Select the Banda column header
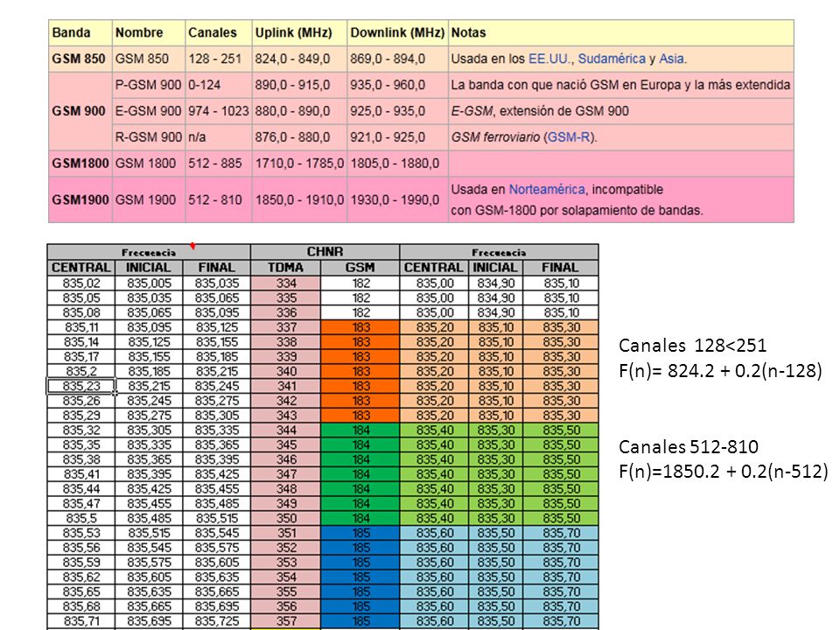The width and height of the screenshot is (840, 630). [x=80, y=32]
